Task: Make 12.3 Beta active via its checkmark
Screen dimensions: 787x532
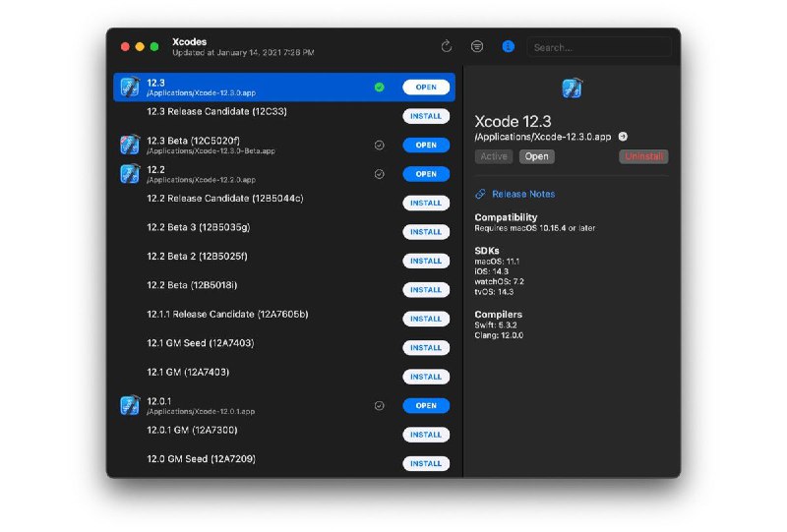Action: click(380, 145)
